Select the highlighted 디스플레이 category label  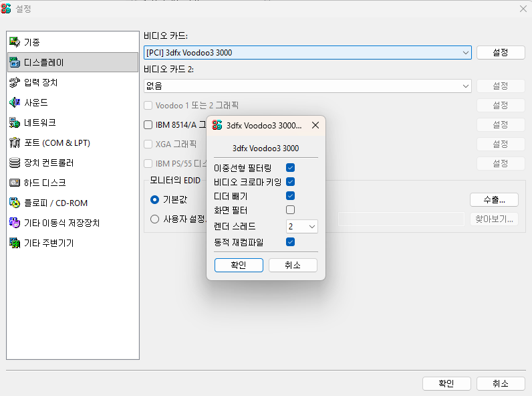coord(43,62)
